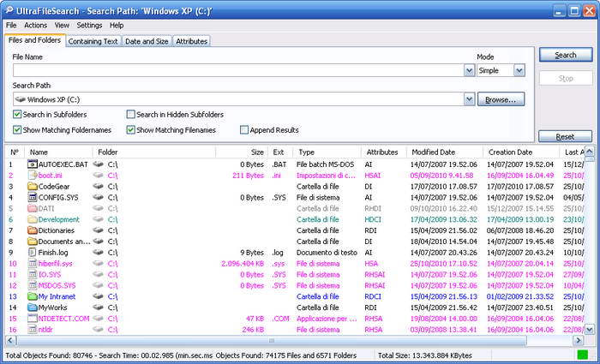
Task: Click the Finish.log file icon
Action: click(33, 253)
